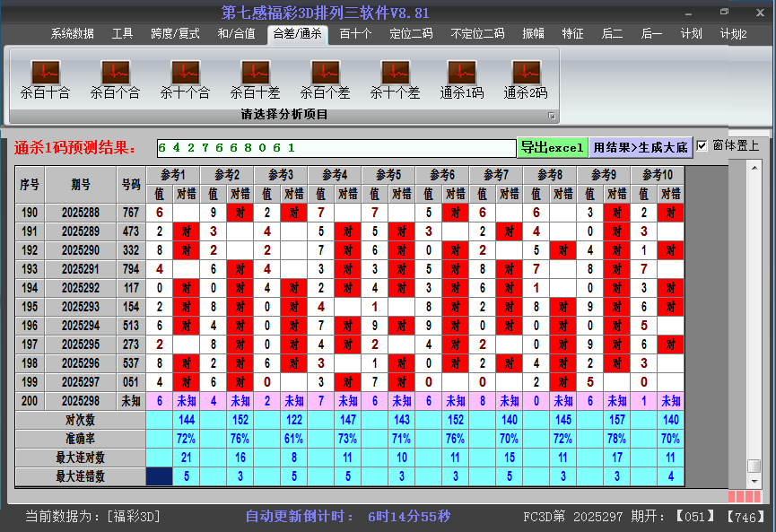Viewport: 776px width, 532px height.
Task: Click the 导出excel button
Action: pyautogui.click(x=552, y=147)
